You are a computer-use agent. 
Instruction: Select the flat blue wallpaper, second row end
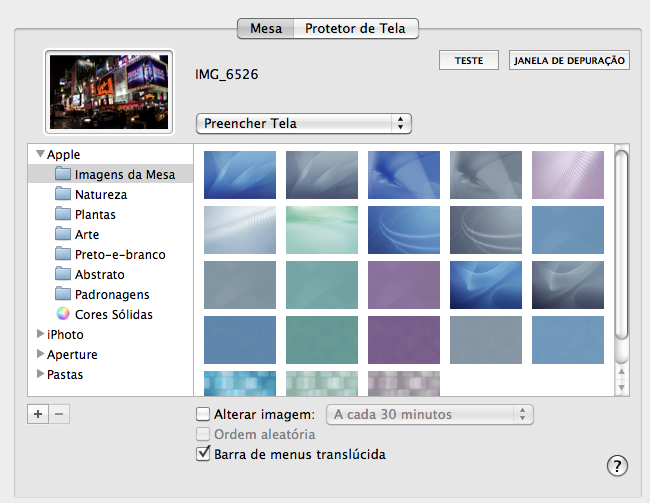tap(568, 230)
